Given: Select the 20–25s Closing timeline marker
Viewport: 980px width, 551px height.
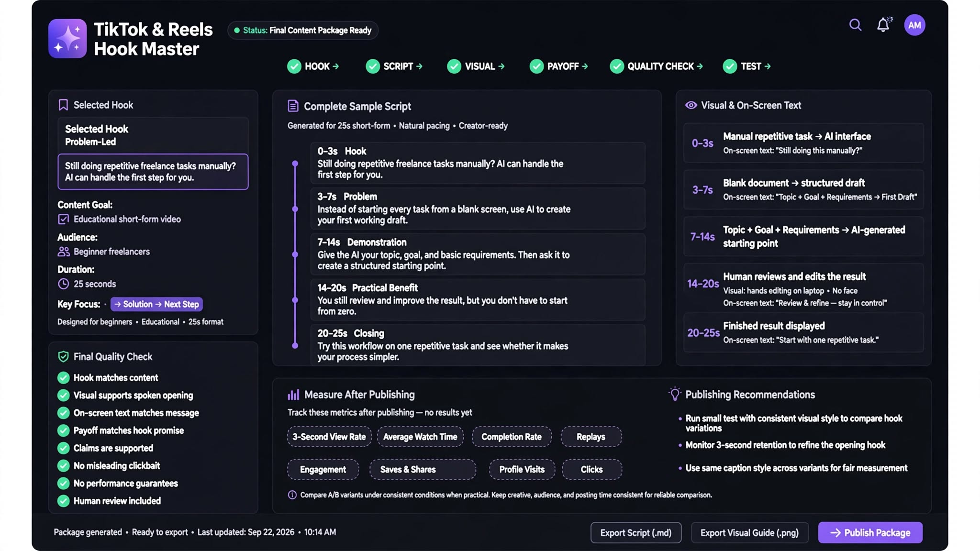Looking at the screenshot, I should click(295, 345).
